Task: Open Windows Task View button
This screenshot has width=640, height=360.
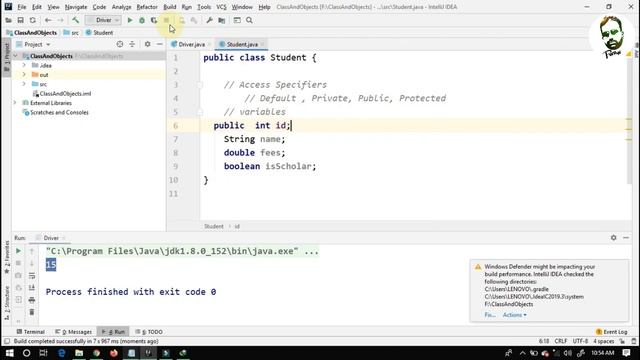Action: (44, 353)
